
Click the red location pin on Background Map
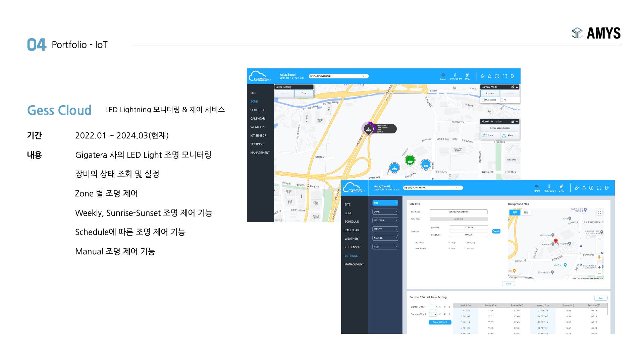point(556,241)
